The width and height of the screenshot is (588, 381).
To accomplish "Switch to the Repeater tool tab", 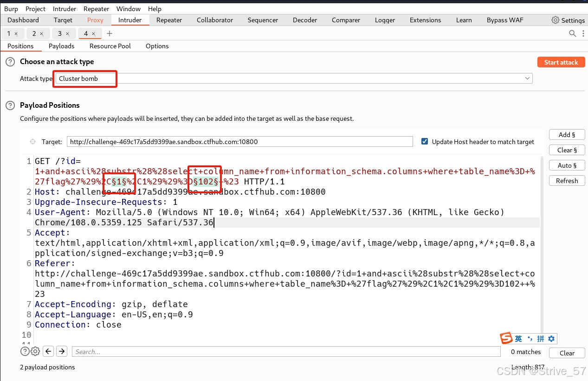I will (169, 20).
